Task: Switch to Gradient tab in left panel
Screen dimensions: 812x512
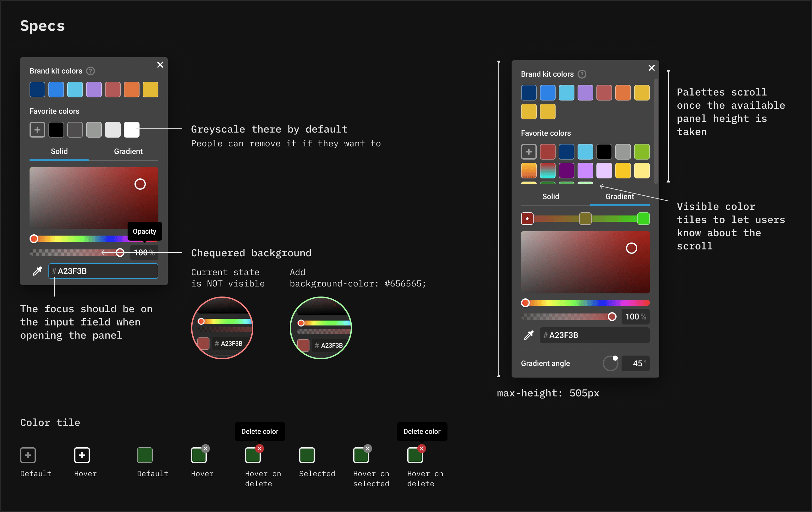Action: (128, 151)
